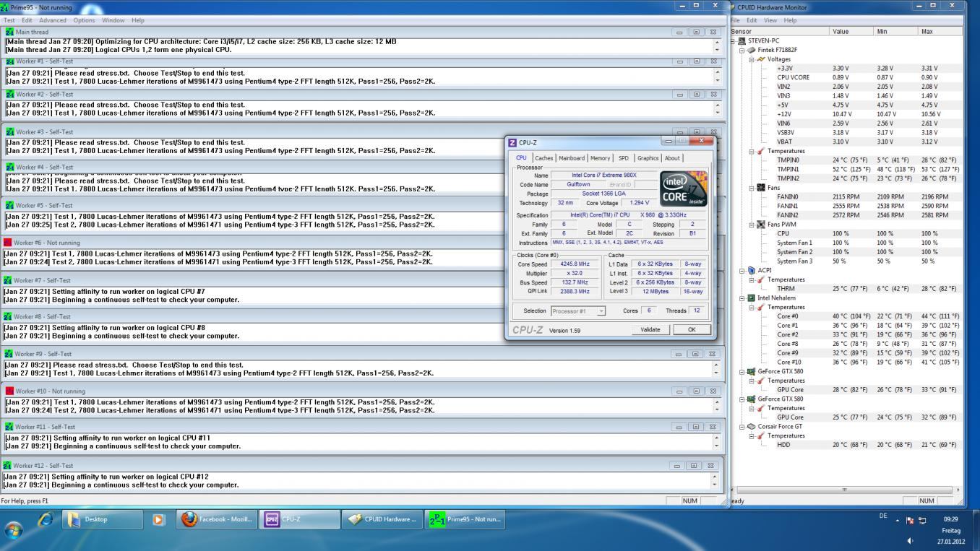Switch to the Desktop taskbar button
This screenshot has width=980, height=551.
pos(103,519)
